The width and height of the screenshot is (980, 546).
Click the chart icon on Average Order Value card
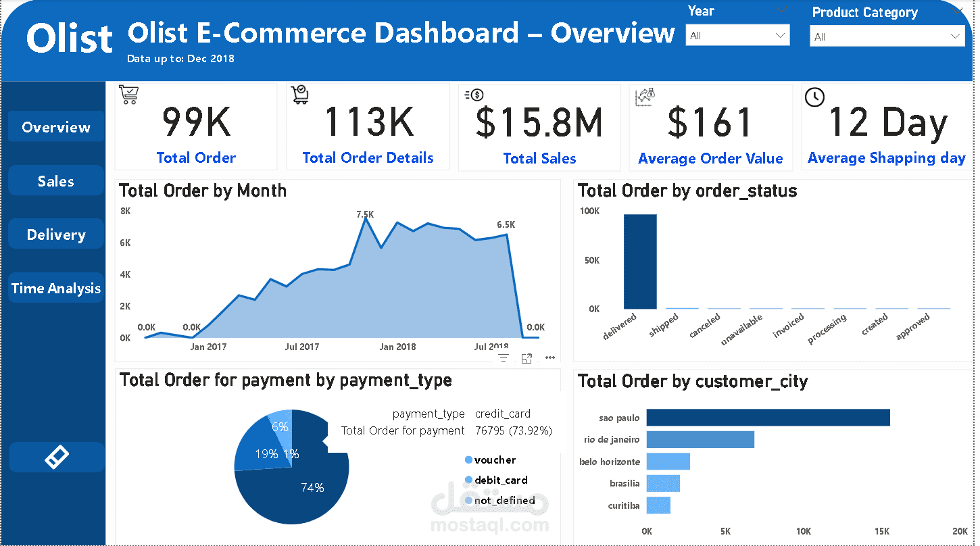[x=645, y=97]
